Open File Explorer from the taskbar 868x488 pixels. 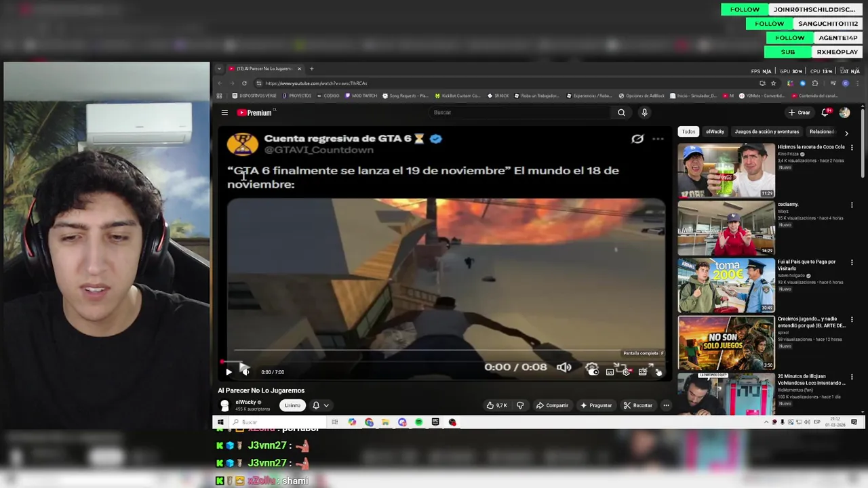(385, 422)
